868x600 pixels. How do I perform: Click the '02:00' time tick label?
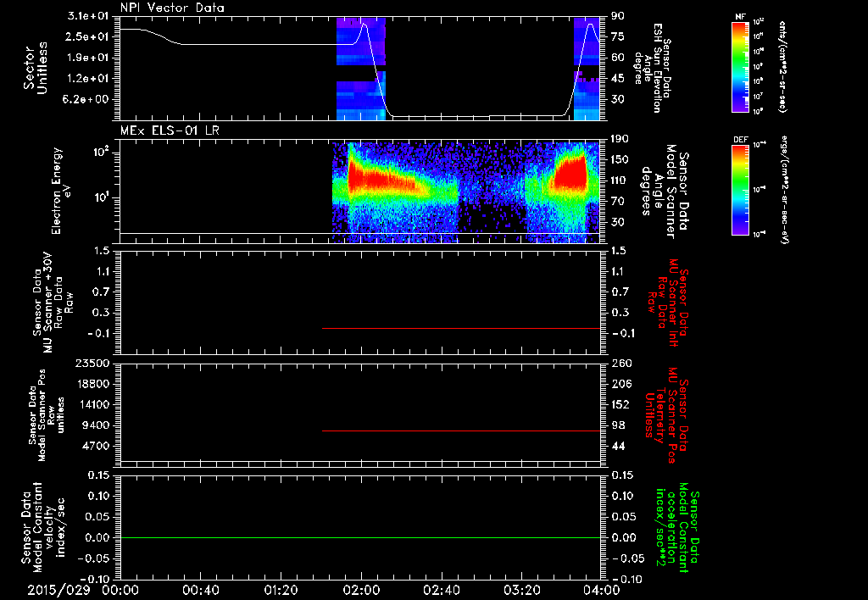pos(361,590)
